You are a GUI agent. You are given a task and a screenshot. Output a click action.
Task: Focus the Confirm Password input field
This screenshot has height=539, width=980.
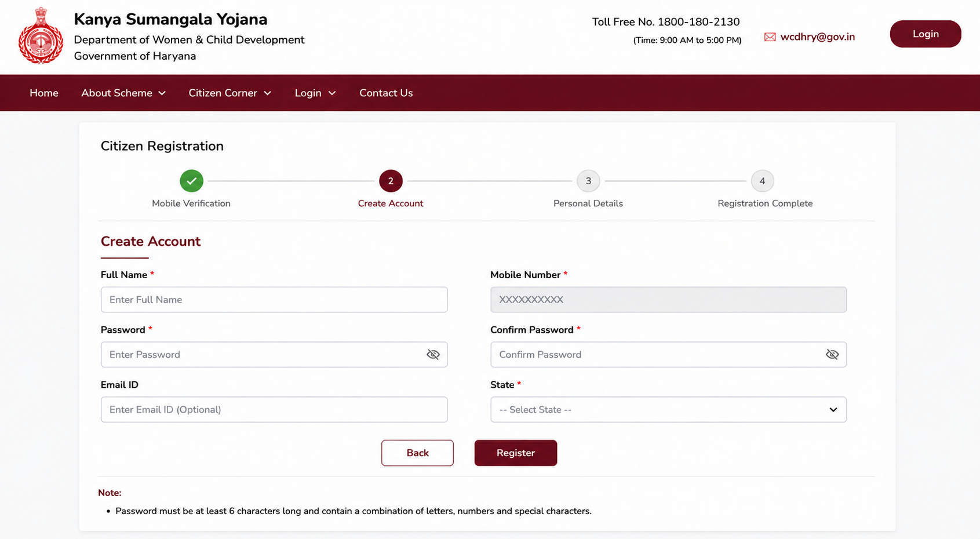click(668, 355)
